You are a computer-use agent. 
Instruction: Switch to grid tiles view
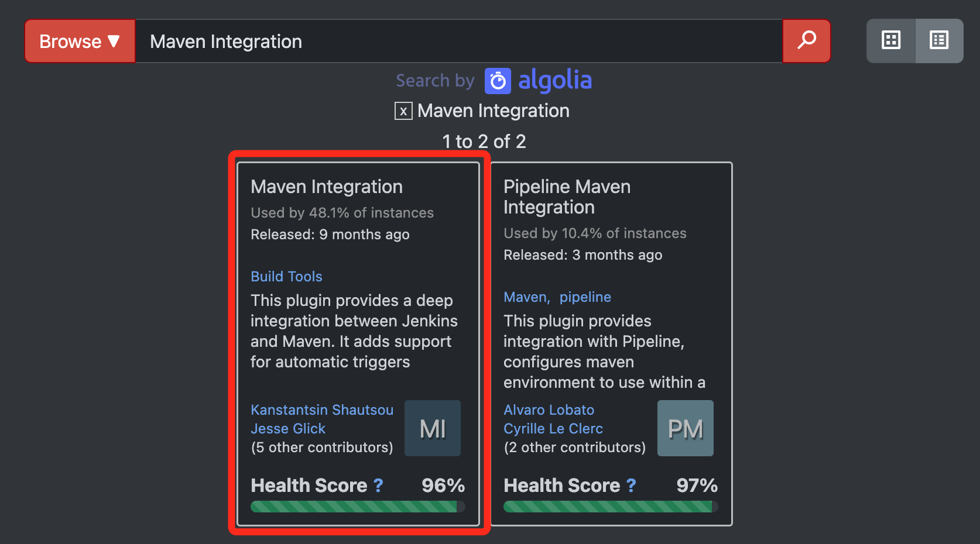click(x=891, y=40)
